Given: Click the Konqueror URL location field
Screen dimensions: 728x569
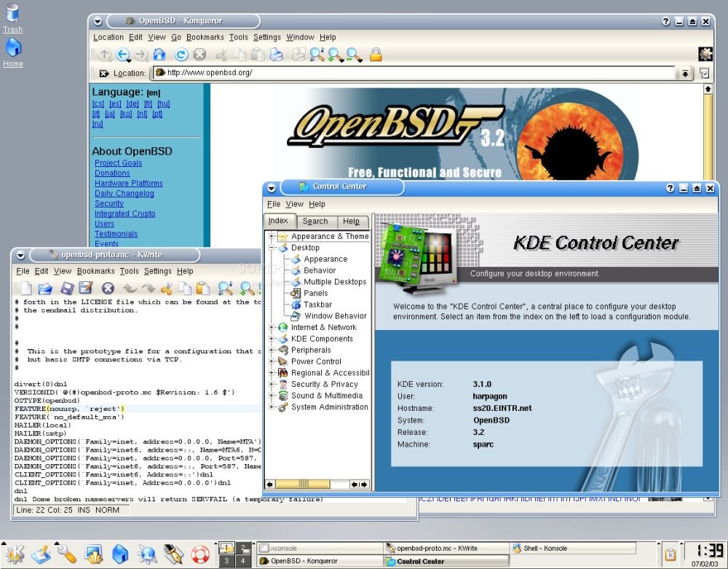Looking at the screenshot, I should click(414, 73).
